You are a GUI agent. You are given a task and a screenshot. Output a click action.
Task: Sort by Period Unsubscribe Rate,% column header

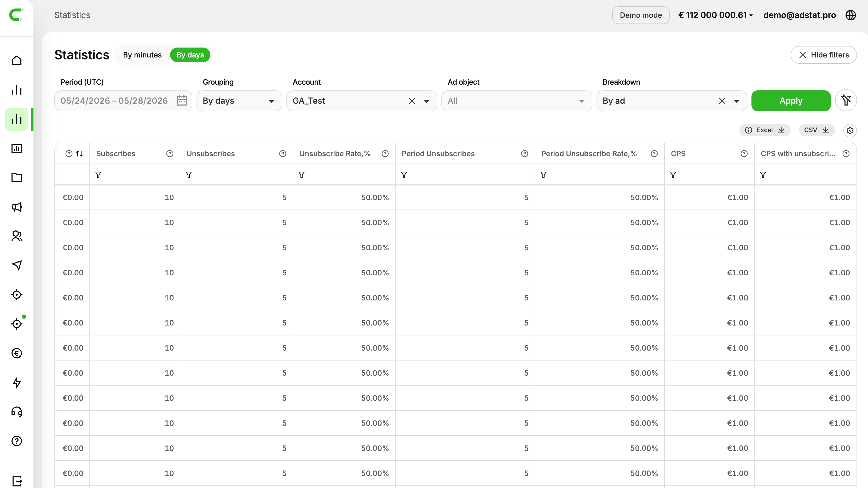(589, 154)
